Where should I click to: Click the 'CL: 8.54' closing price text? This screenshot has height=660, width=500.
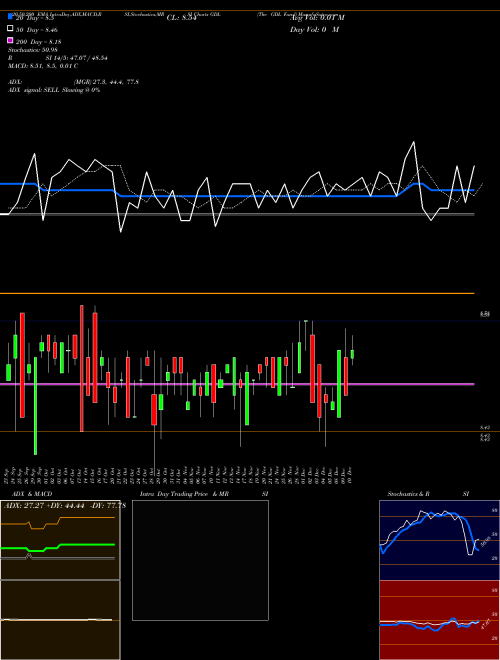click(x=181, y=18)
